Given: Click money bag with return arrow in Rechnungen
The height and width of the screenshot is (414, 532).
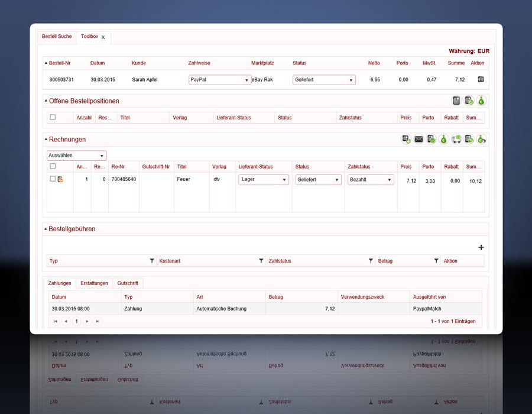Looking at the screenshot, I should (481, 139).
